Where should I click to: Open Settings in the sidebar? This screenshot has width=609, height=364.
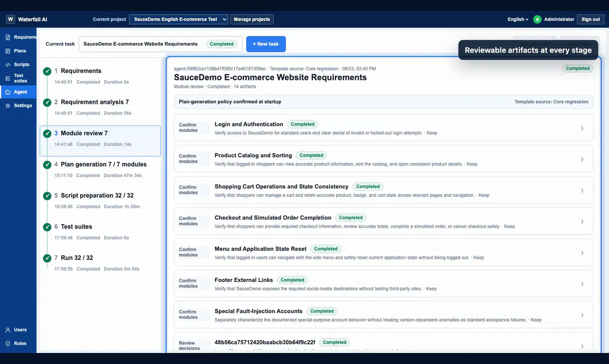(x=18, y=105)
